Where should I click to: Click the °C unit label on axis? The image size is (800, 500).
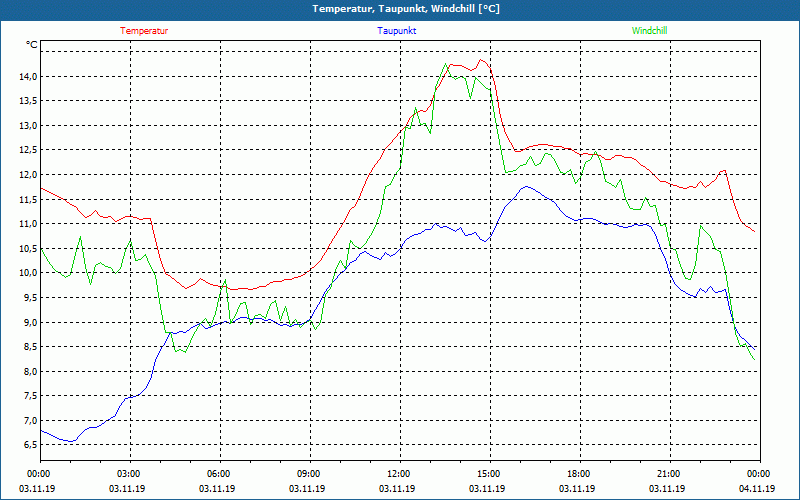tap(32, 45)
